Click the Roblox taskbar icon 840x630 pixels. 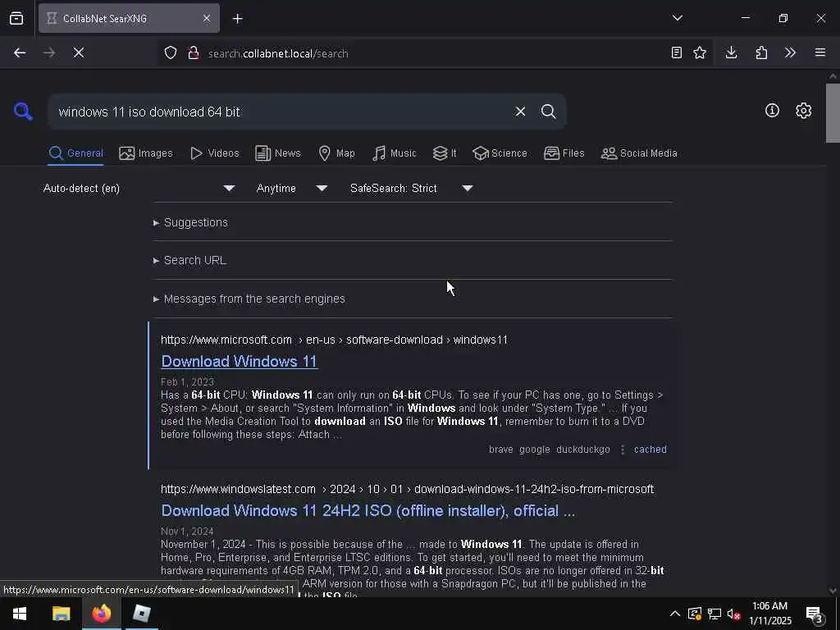pos(141,614)
